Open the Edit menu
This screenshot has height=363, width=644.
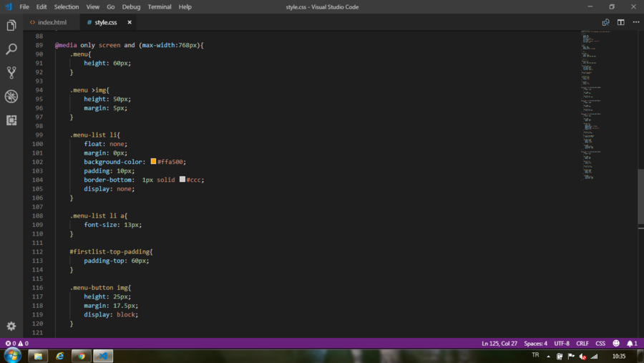(x=42, y=6)
